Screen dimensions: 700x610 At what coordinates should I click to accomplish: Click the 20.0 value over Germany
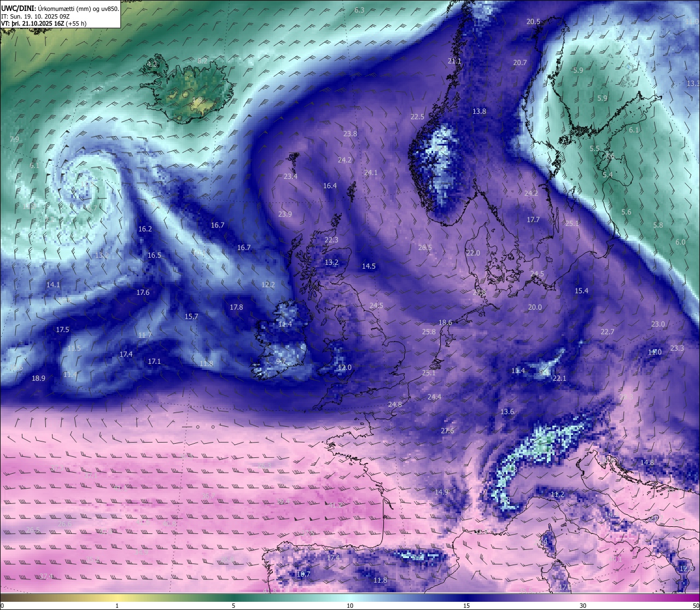coord(535,307)
